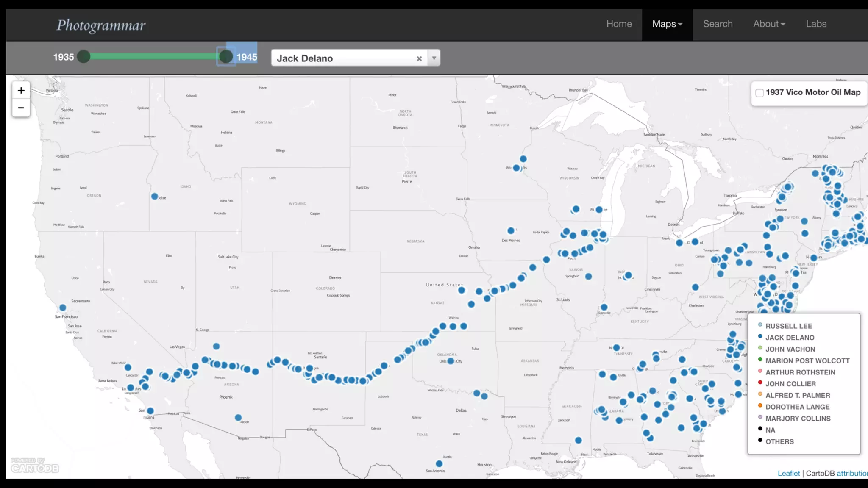Image resolution: width=868 pixels, height=488 pixels.
Task: Click the photo marker near San Francisco
Action: coord(63,308)
